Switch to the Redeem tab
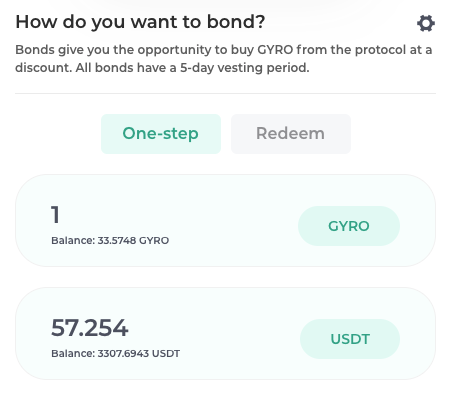 [291, 134]
